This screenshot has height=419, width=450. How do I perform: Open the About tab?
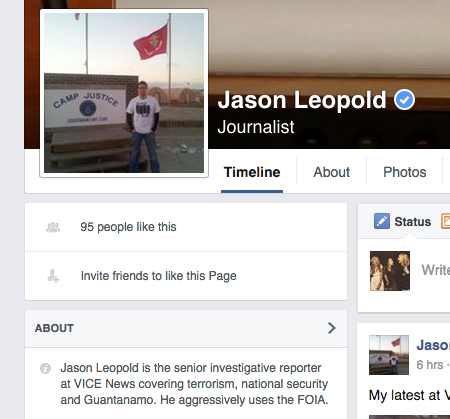pos(331,172)
